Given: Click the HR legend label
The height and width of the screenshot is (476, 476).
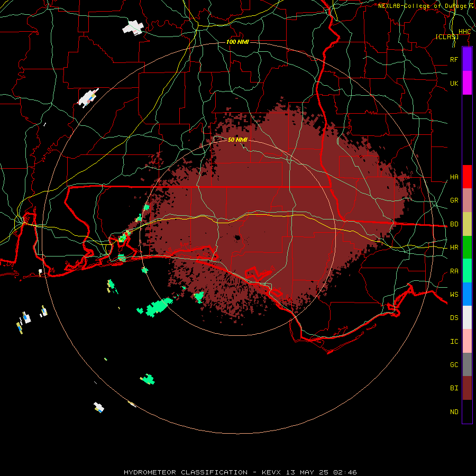Looking at the screenshot, I should pos(454,248).
